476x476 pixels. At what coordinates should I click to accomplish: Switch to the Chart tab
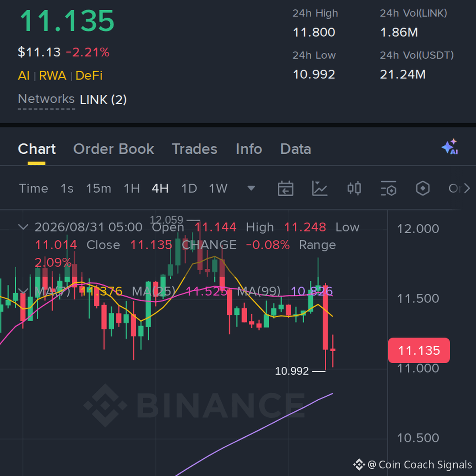(x=37, y=149)
